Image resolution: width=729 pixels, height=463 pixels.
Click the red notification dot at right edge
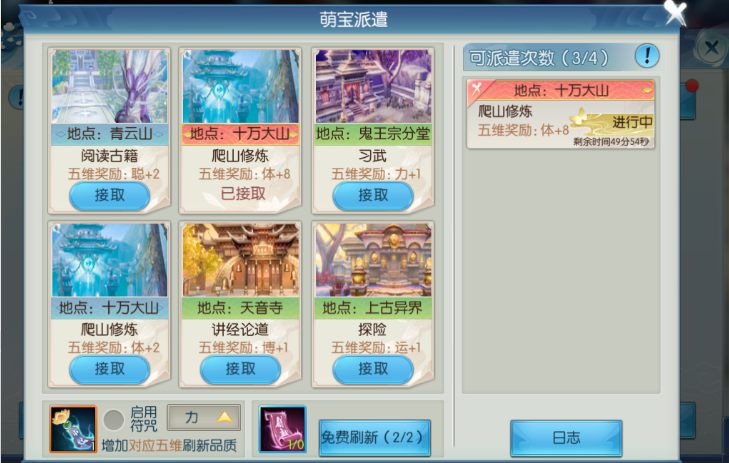[x=692, y=86]
